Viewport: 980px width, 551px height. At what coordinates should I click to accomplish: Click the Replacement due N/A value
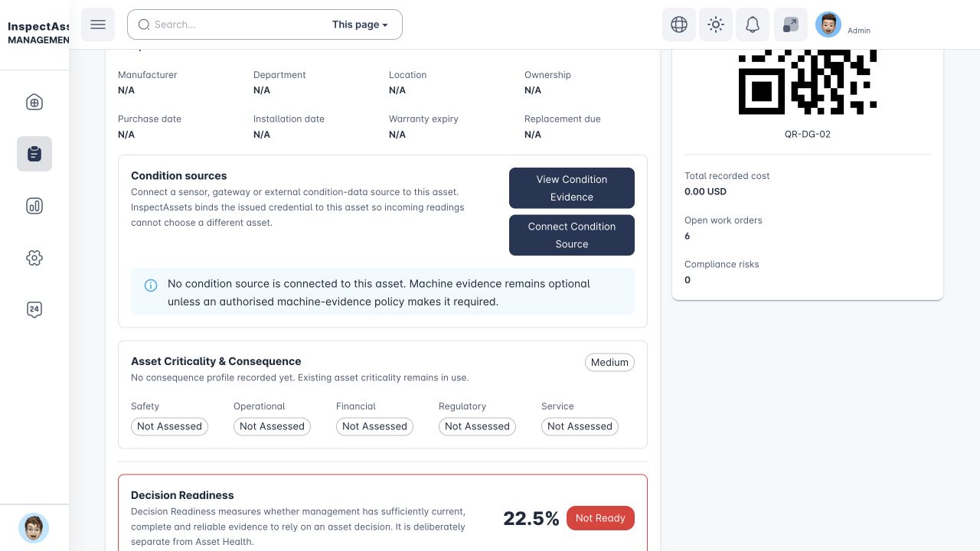(533, 135)
